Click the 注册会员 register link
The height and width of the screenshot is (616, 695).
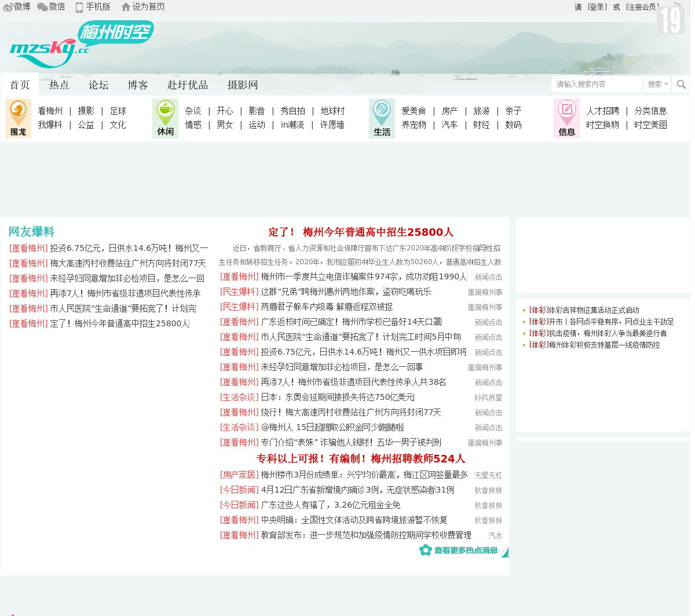click(643, 7)
